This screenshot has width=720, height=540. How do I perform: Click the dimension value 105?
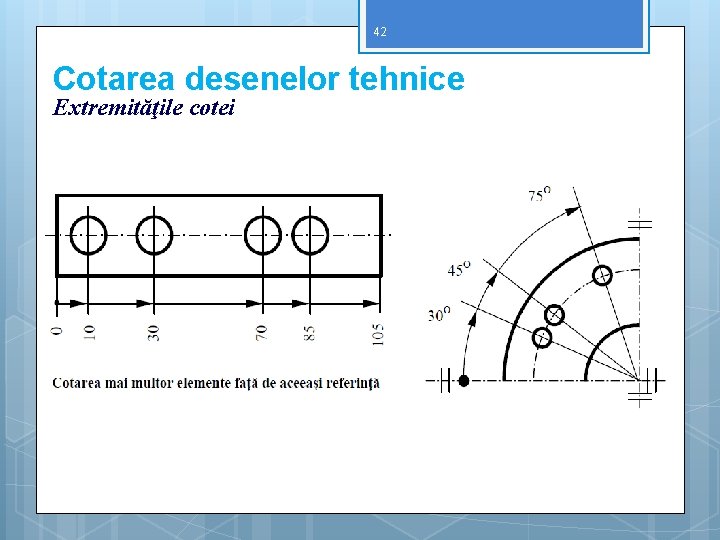click(x=377, y=334)
